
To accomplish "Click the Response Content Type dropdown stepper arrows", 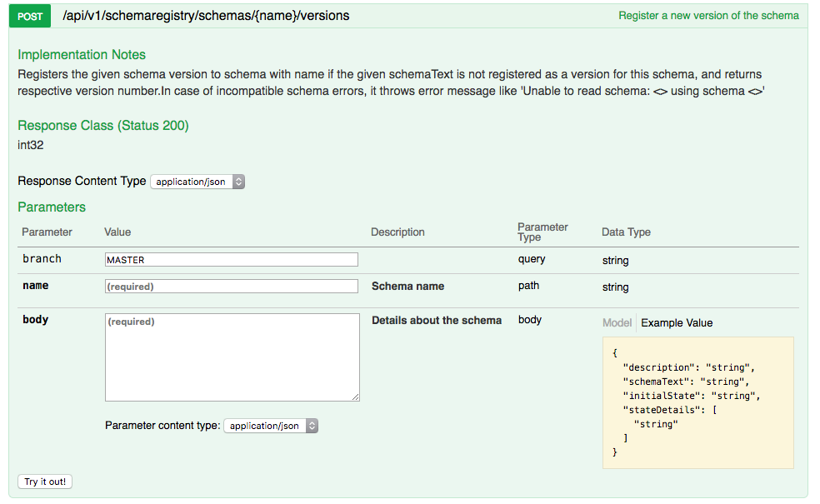I will (x=239, y=182).
